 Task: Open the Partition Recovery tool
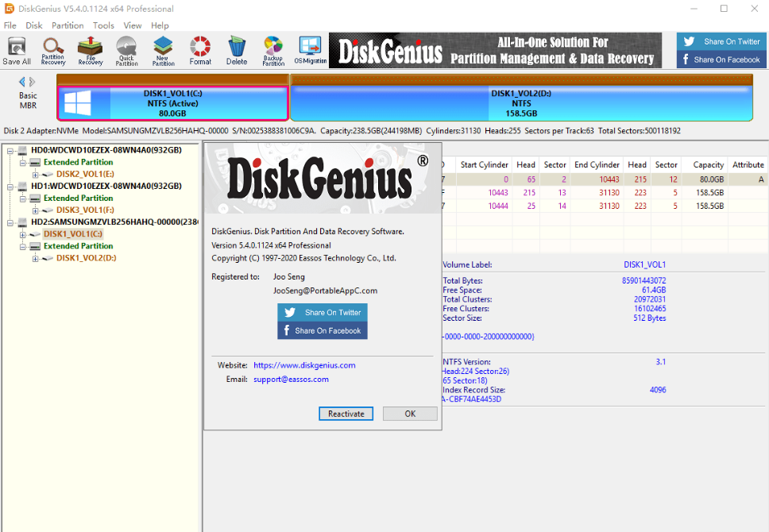[x=53, y=51]
